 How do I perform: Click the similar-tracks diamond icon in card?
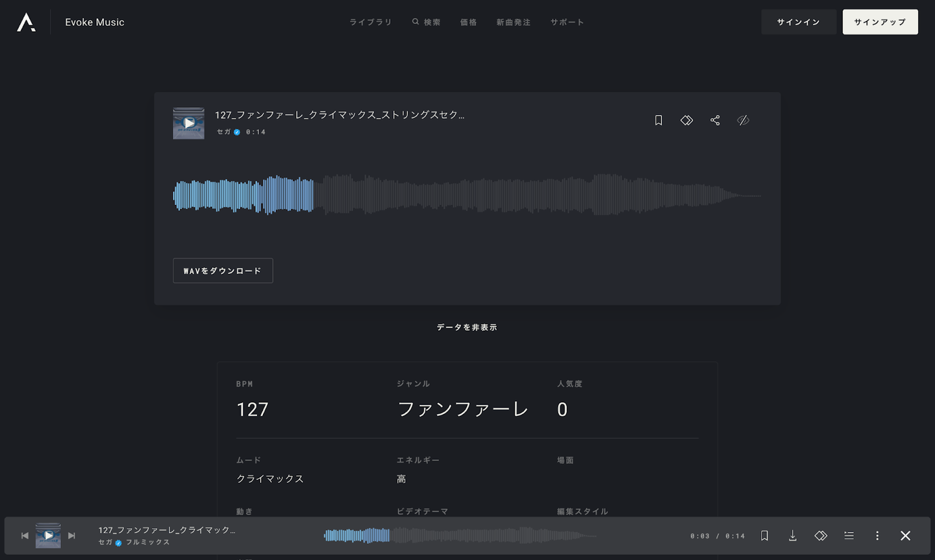click(x=686, y=120)
